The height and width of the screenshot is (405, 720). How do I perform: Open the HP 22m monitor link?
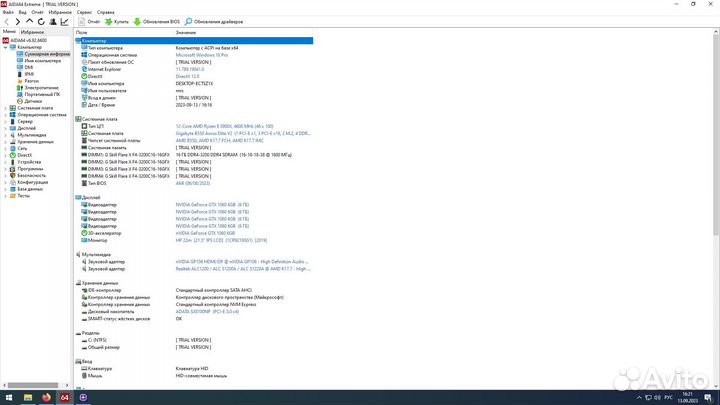point(221,240)
